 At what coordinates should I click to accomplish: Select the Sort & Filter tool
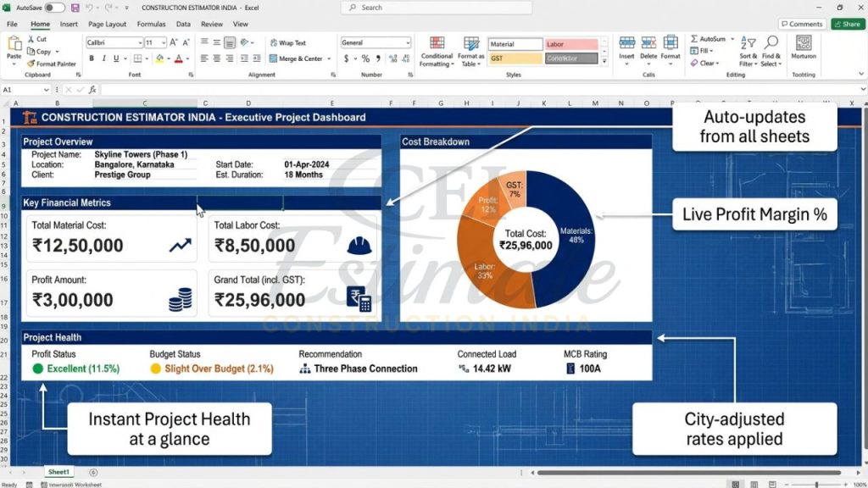[748, 51]
